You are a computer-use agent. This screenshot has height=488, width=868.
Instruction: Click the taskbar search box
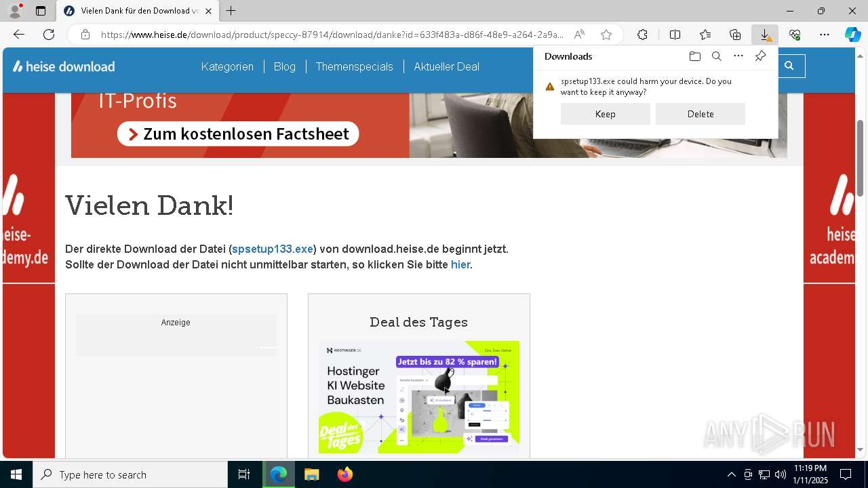pos(130,474)
